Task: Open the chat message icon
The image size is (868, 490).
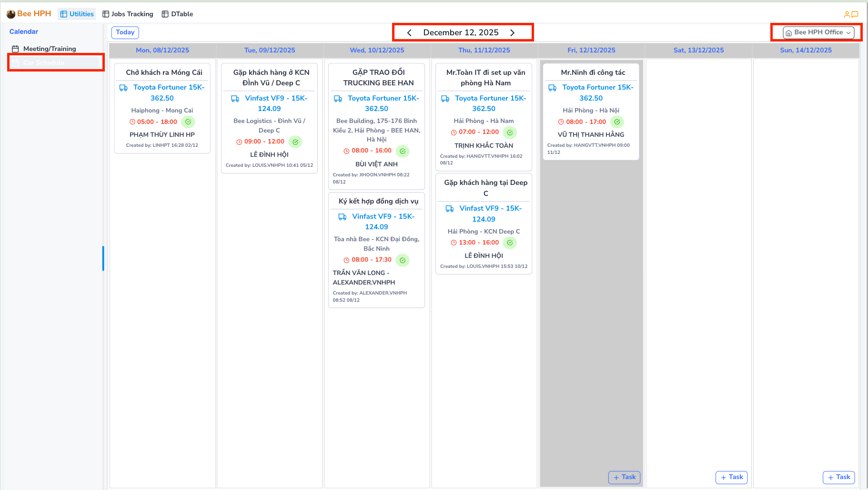Action: click(x=855, y=14)
